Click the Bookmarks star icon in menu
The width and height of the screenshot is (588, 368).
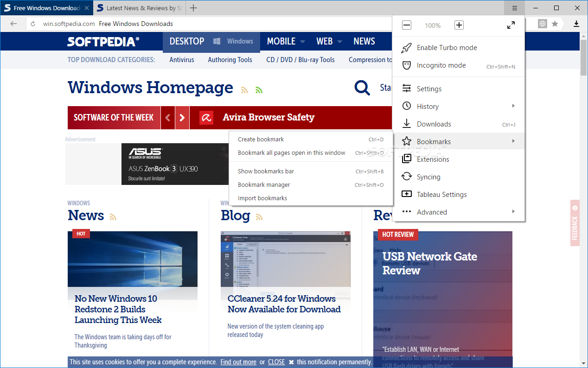pos(406,141)
